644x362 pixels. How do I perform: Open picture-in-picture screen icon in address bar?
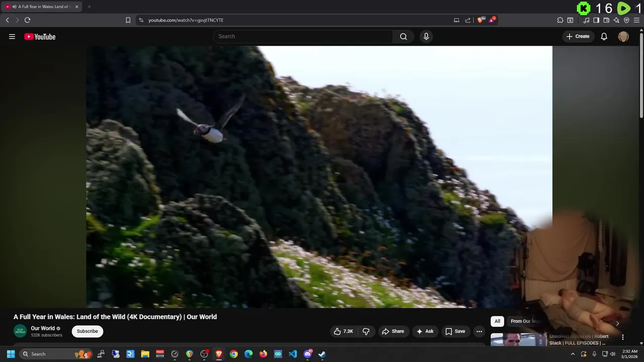tap(456, 20)
